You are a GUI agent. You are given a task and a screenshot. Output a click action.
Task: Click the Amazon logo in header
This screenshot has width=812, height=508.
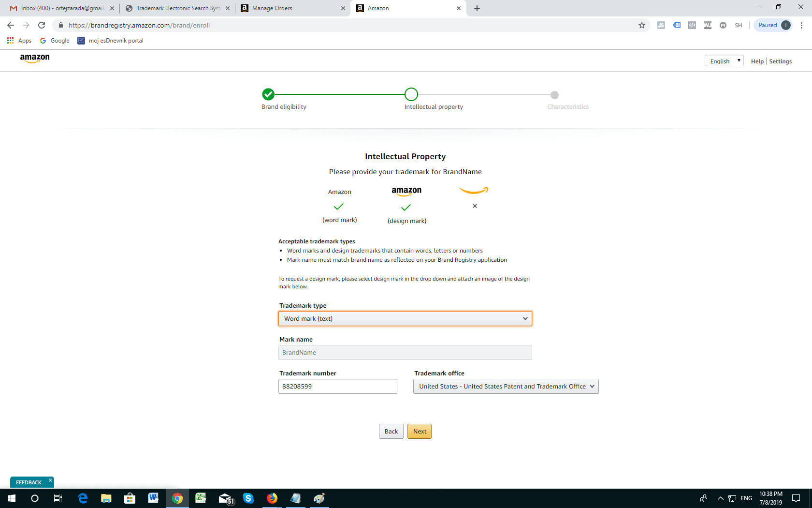[x=35, y=59]
